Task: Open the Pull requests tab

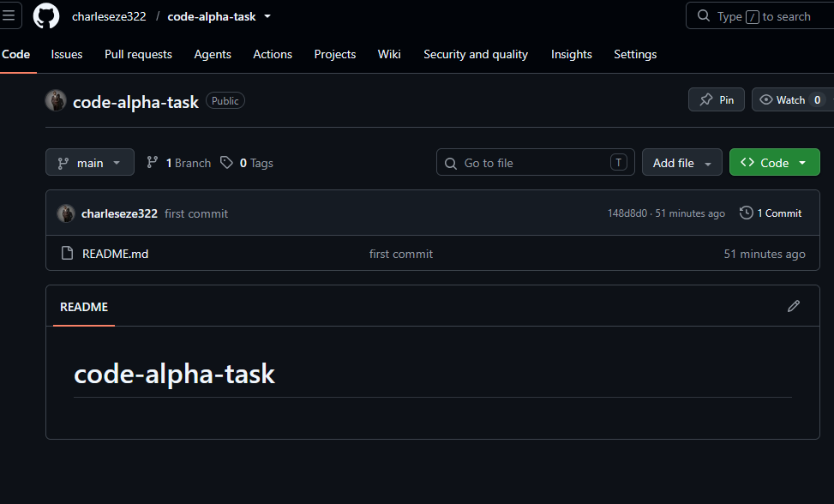Action: [138, 54]
